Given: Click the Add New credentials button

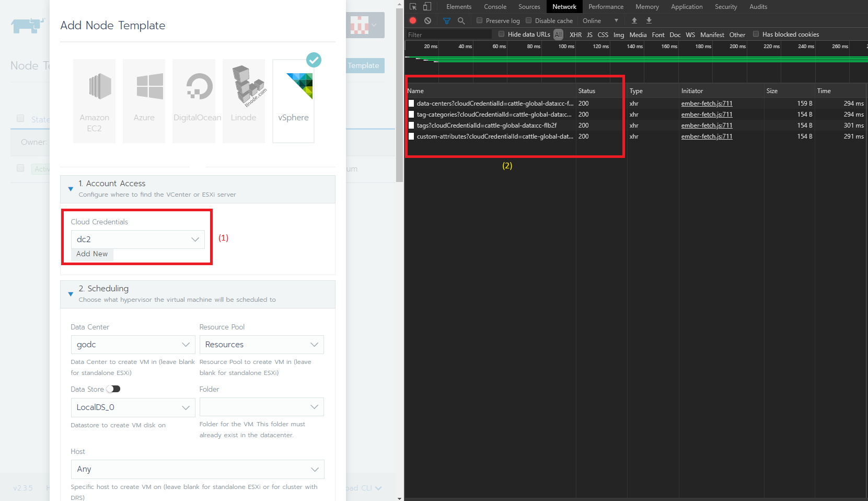Looking at the screenshot, I should point(92,254).
